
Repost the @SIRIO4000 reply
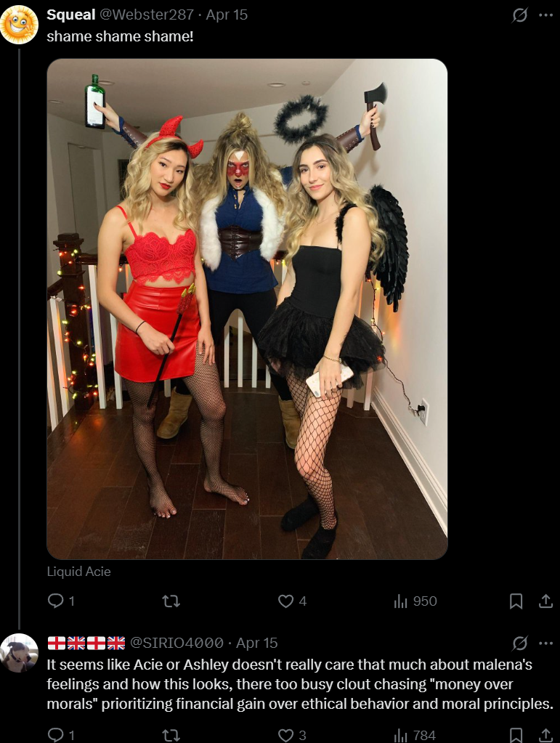171,735
